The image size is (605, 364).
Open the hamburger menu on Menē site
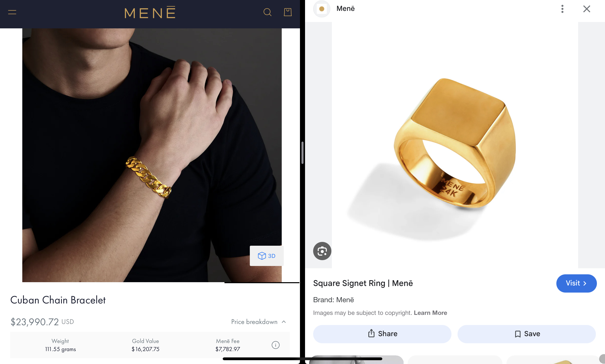point(12,12)
